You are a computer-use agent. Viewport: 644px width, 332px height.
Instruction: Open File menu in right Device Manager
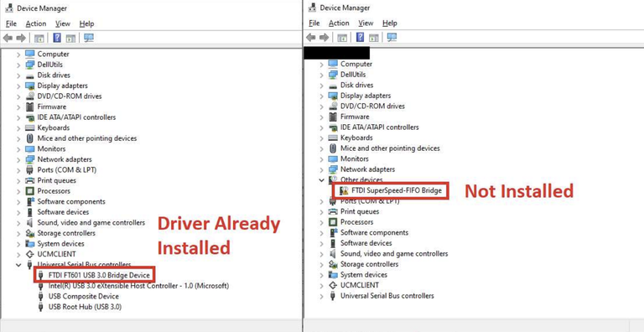pyautogui.click(x=314, y=23)
